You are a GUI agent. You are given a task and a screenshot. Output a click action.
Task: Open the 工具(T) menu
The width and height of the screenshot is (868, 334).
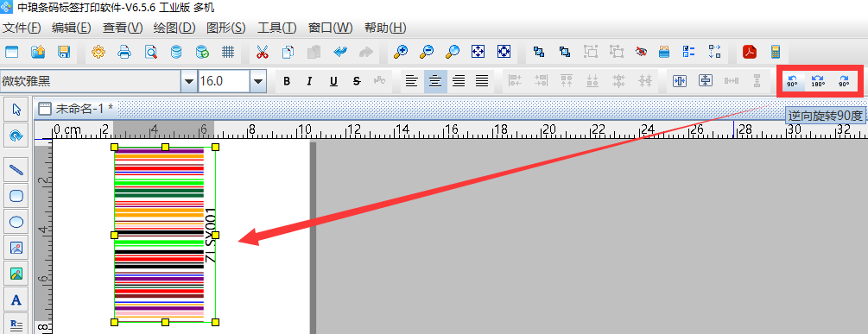pyautogui.click(x=277, y=28)
